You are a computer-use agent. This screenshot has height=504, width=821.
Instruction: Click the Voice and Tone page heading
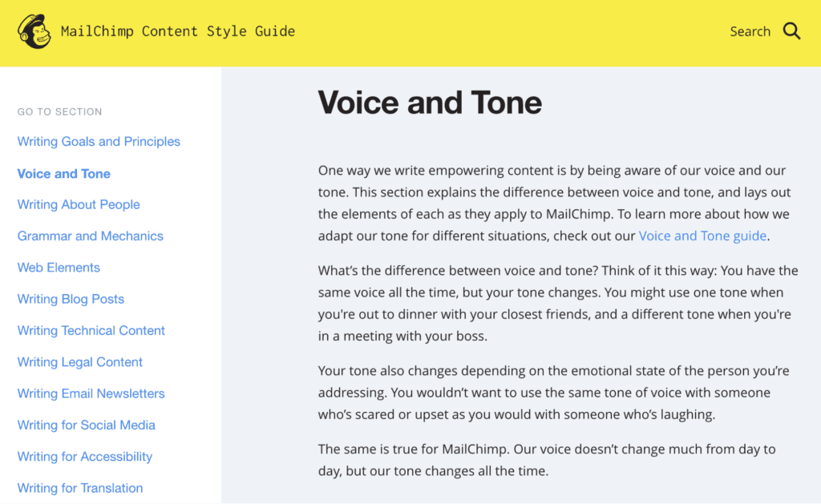point(430,103)
